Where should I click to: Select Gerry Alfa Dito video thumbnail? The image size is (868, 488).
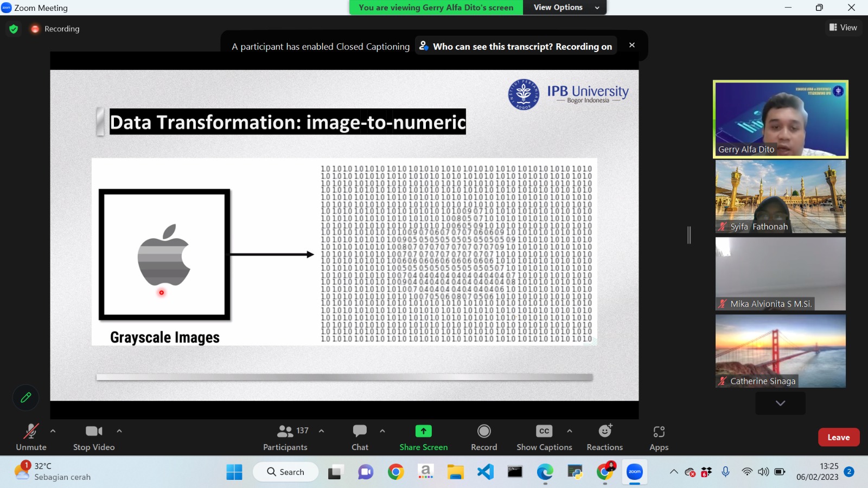(781, 119)
